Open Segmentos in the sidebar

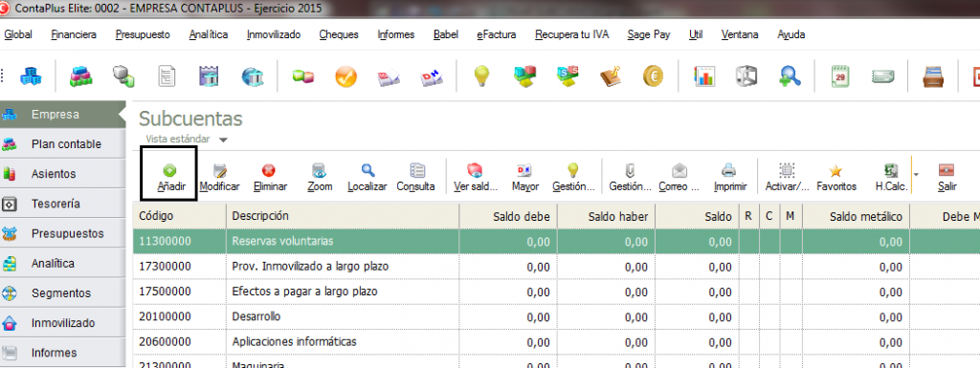pos(62,293)
